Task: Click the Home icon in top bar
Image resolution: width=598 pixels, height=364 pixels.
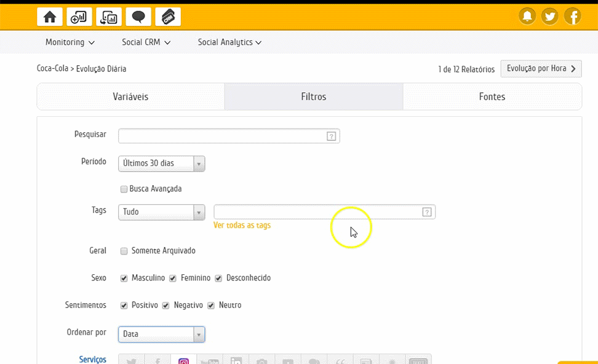Action: click(x=50, y=17)
